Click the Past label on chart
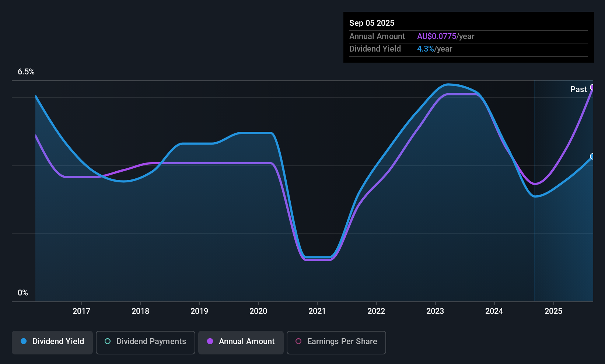Image resolution: width=605 pixels, height=364 pixels. 578,89
